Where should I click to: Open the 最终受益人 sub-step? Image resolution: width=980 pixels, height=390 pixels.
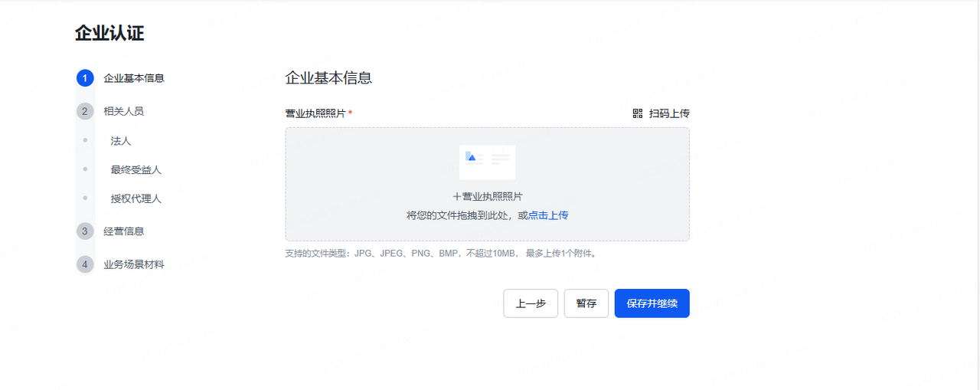click(x=136, y=170)
